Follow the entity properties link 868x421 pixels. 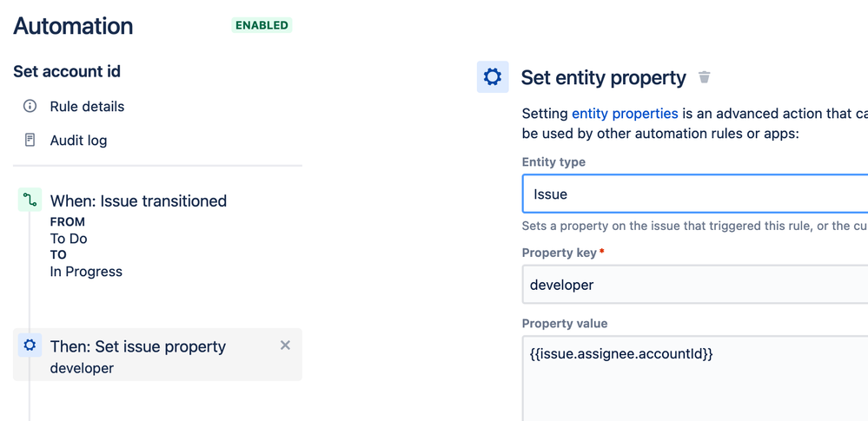coord(625,114)
